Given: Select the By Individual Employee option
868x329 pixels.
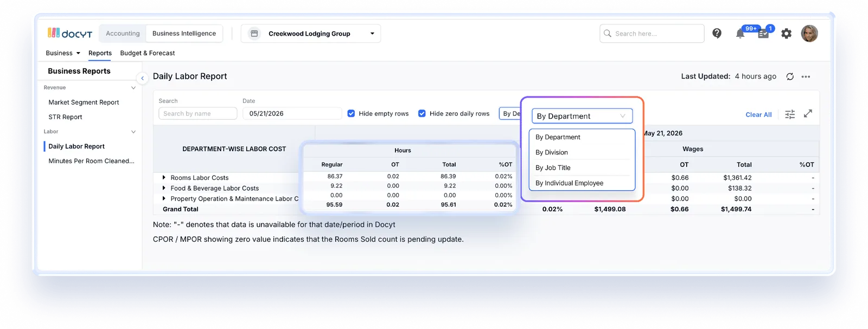Looking at the screenshot, I should pyautogui.click(x=582, y=183).
